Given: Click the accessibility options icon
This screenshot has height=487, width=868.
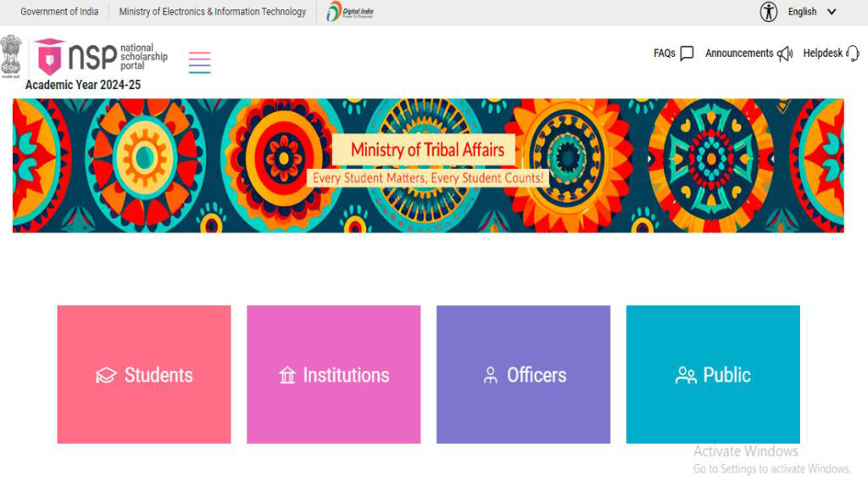Looking at the screenshot, I should [768, 12].
